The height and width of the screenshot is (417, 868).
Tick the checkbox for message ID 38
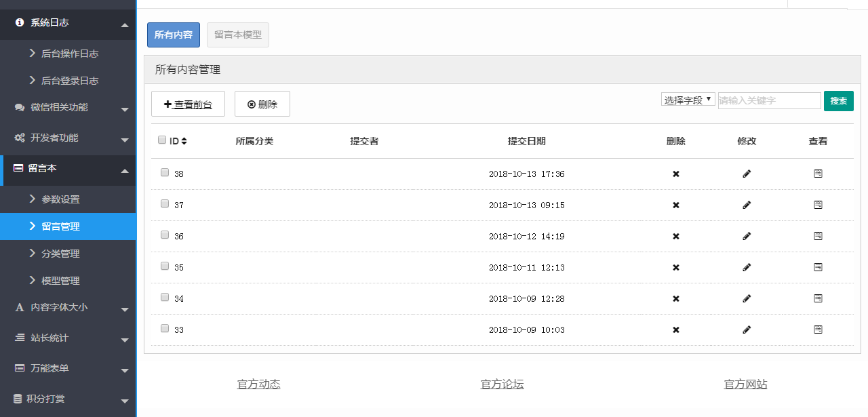tap(165, 173)
